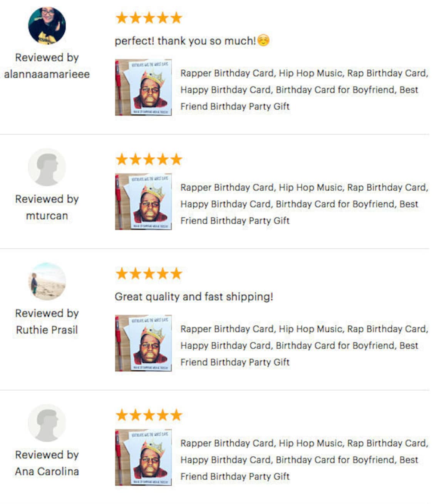This screenshot has width=439, height=504.
Task: Open card thumbnail in mturcan's review
Action: click(143, 202)
